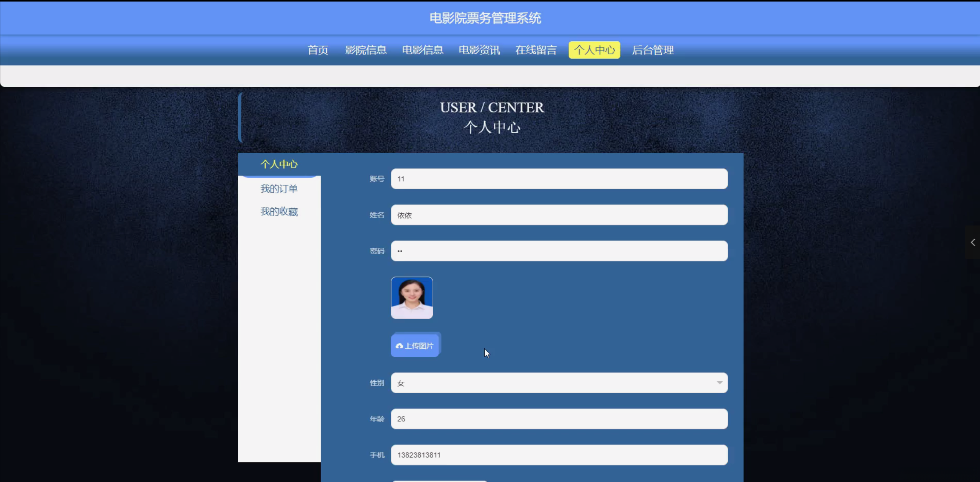
Task: Focus the 账号 account input field
Action: [559, 179]
